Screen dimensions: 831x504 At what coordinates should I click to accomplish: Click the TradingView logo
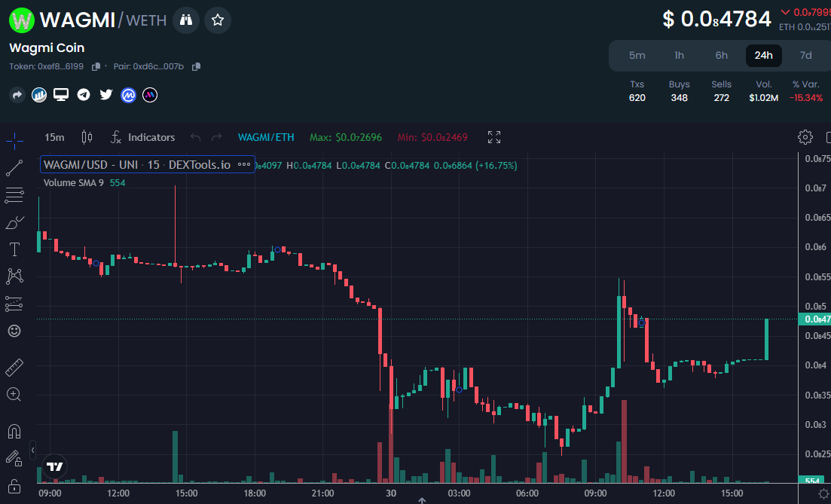coord(54,467)
